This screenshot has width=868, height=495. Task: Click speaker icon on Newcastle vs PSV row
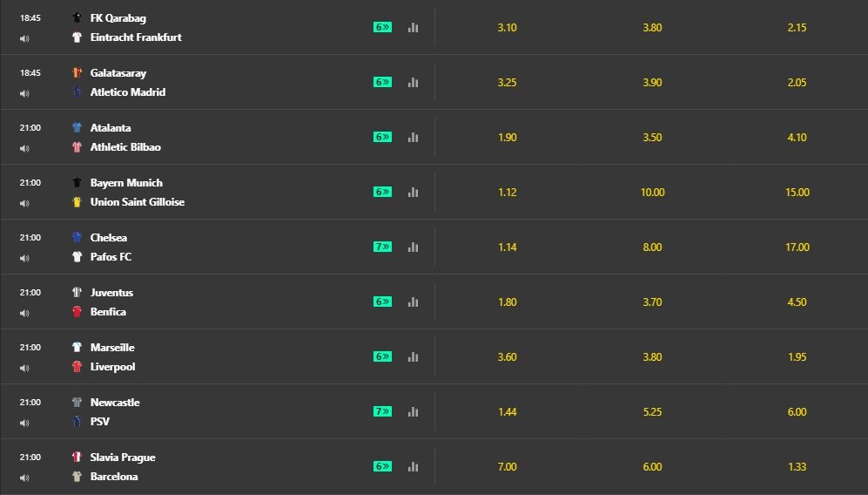pos(25,423)
